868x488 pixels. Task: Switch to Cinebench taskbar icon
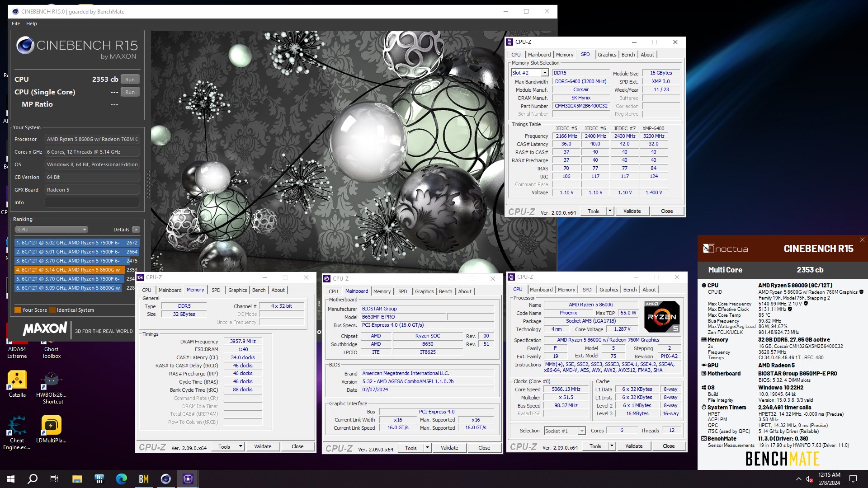click(165, 479)
